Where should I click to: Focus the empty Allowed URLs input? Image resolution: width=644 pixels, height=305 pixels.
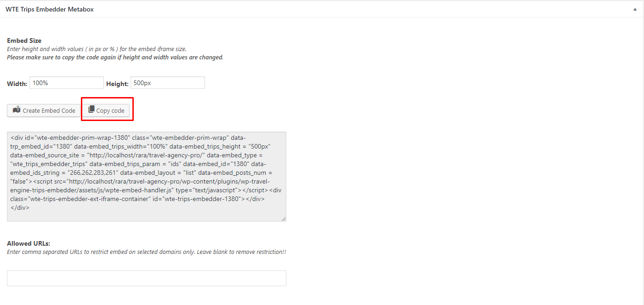[x=147, y=278]
